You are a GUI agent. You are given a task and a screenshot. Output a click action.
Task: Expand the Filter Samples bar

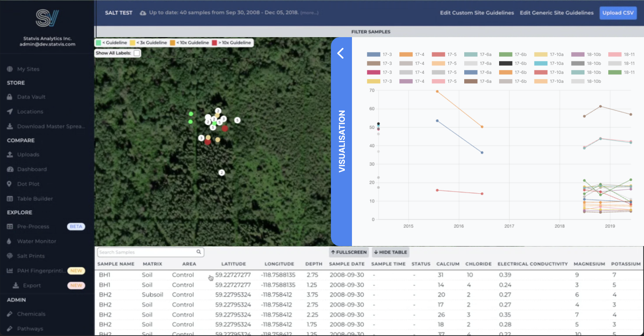click(370, 32)
